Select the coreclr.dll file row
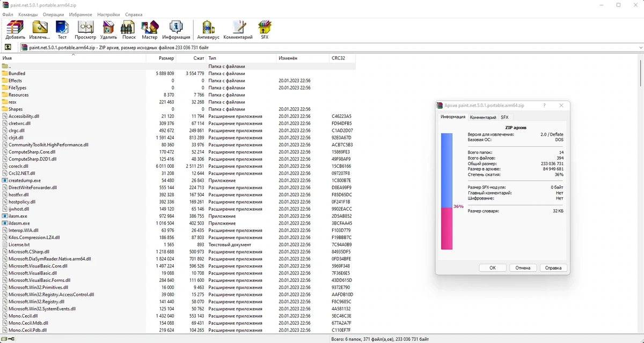Screen dimensions: 644x343 (x=178, y=166)
